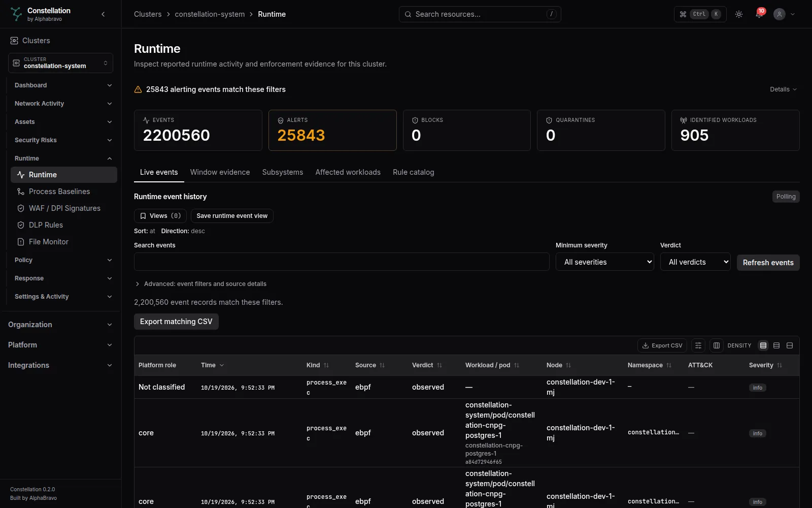The width and height of the screenshot is (812, 508).
Task: Switch to Window evidence tab
Action: click(220, 172)
